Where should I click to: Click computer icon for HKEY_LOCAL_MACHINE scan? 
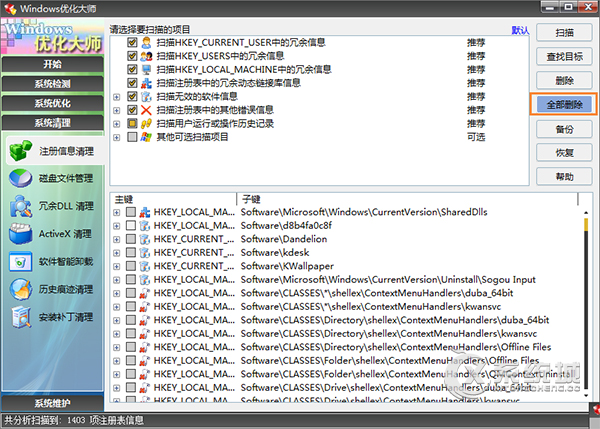point(146,70)
